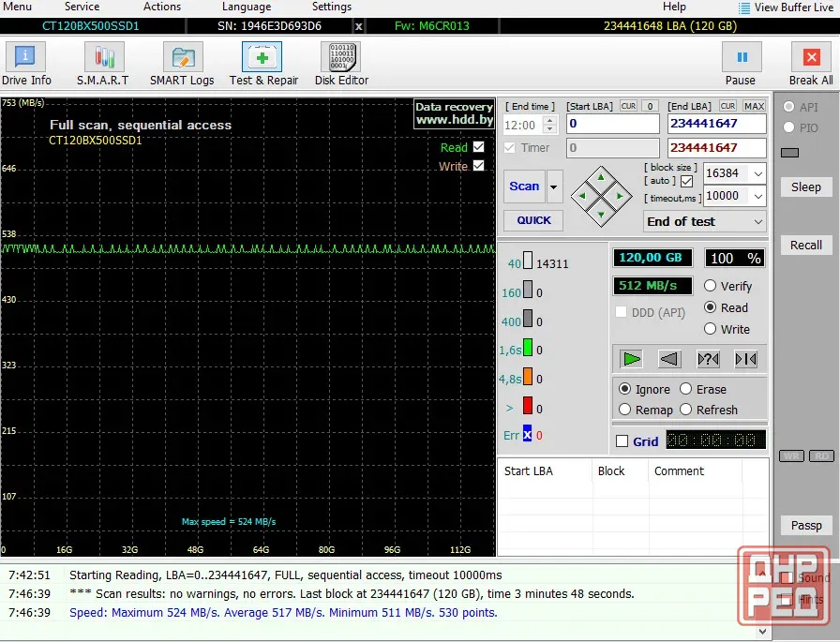
Task: Toggle the Read graph checkbox
Action: (479, 147)
